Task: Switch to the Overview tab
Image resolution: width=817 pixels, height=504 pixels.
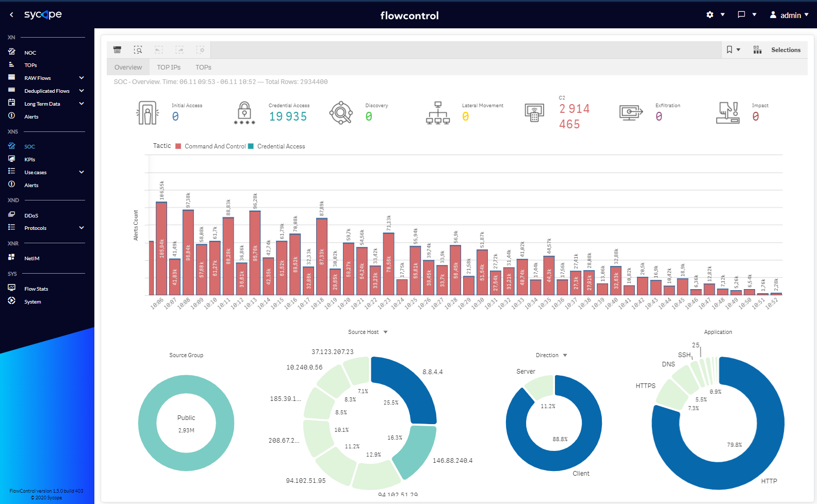Action: point(128,68)
